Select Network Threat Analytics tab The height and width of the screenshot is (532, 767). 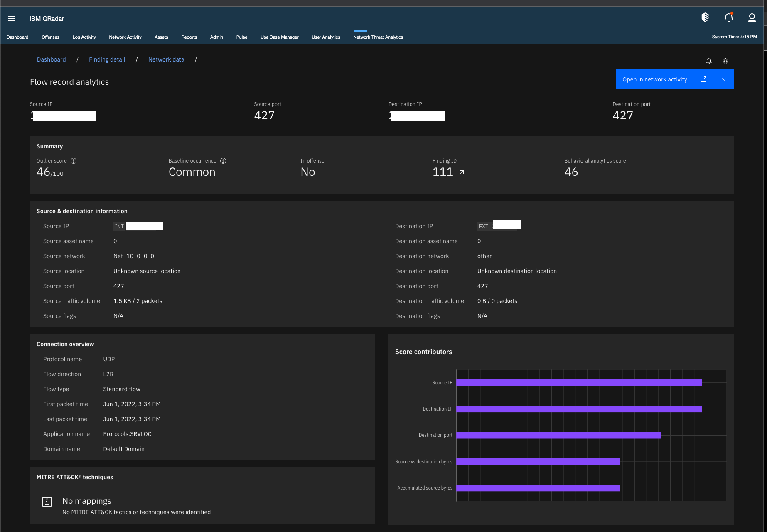click(378, 37)
